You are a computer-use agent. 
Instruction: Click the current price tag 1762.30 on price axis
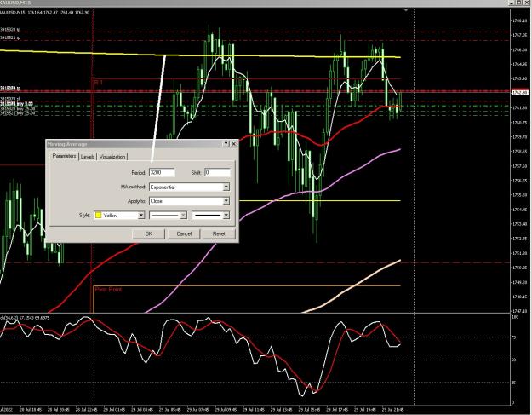pyautogui.click(x=520, y=92)
